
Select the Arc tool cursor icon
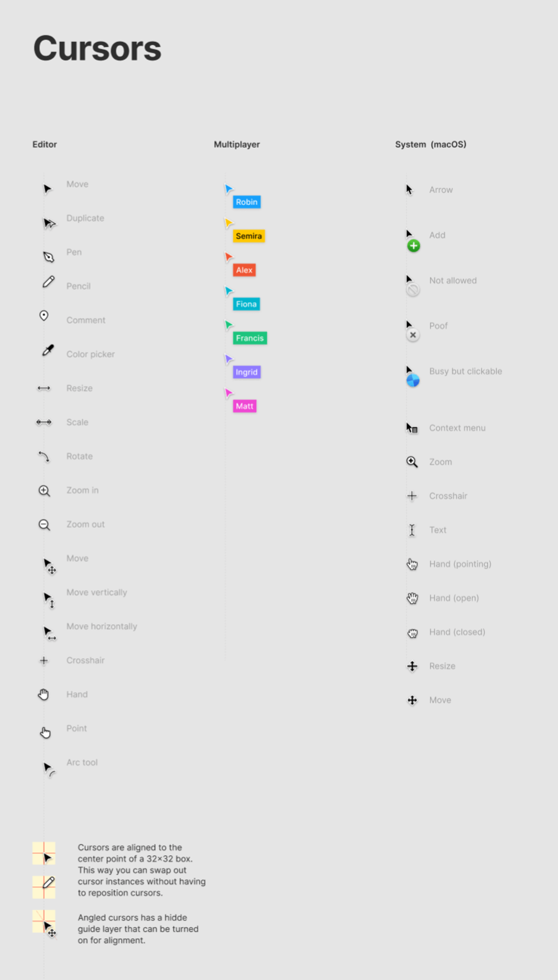pyautogui.click(x=49, y=769)
